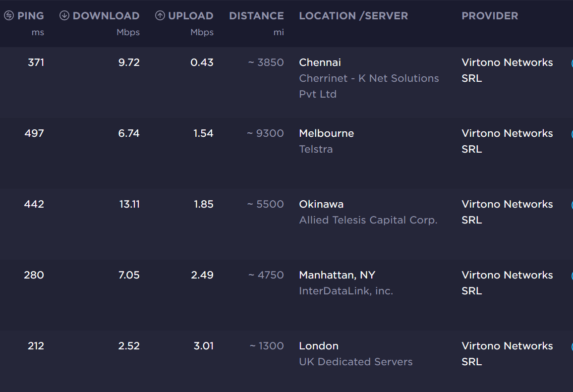
Task: Click the 2.49 upload speed value
Action: (202, 275)
